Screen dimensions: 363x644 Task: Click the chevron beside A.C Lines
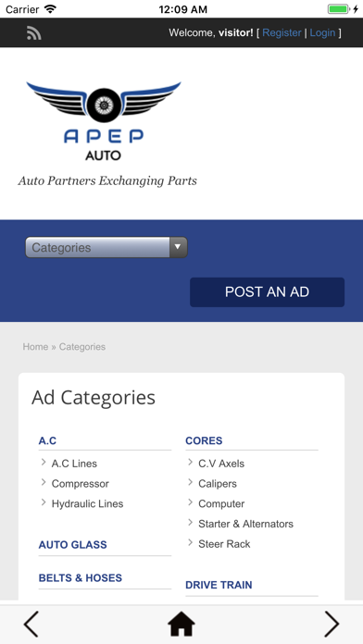click(44, 463)
